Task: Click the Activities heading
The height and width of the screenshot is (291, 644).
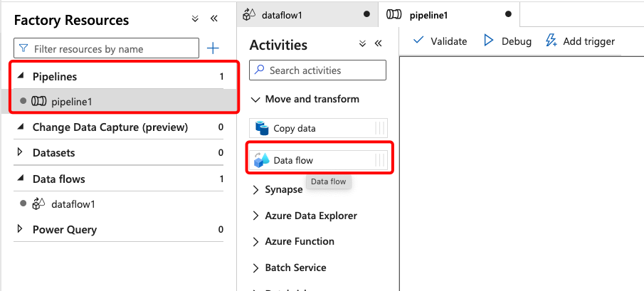Action: [x=278, y=45]
